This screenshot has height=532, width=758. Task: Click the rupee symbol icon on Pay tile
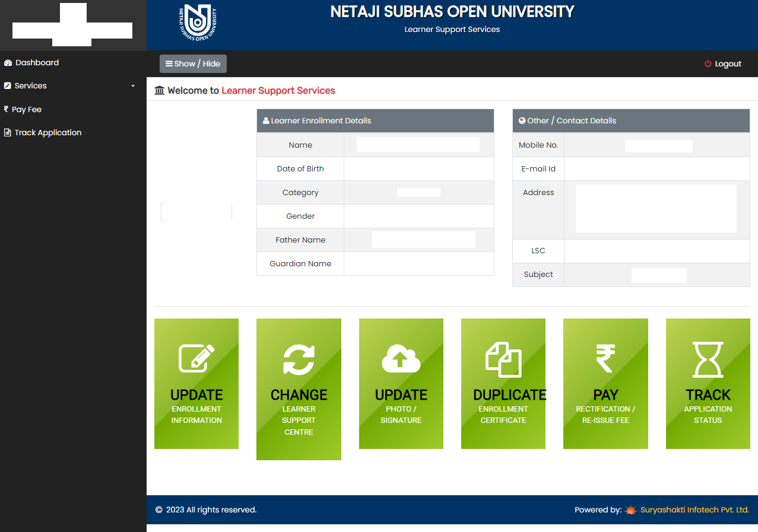pos(605,359)
